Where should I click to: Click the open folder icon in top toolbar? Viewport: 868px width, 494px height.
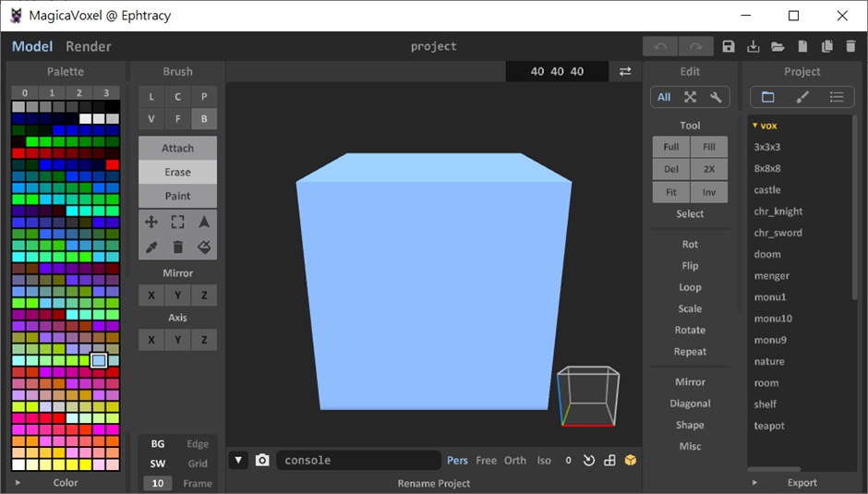778,46
